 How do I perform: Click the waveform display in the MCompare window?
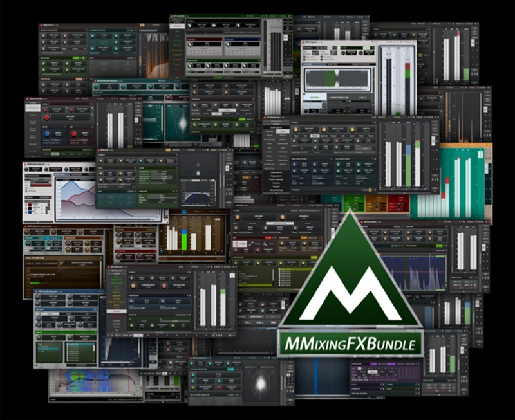(x=337, y=79)
